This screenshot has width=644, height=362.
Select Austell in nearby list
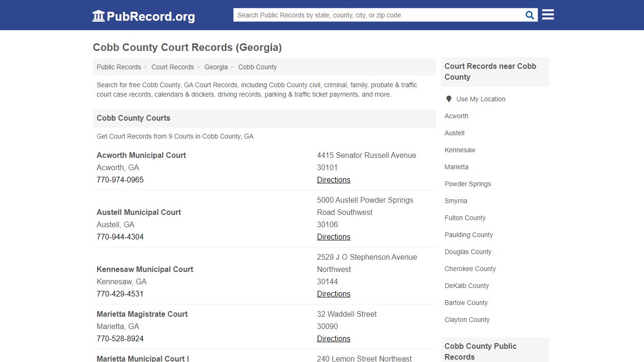pyautogui.click(x=454, y=133)
